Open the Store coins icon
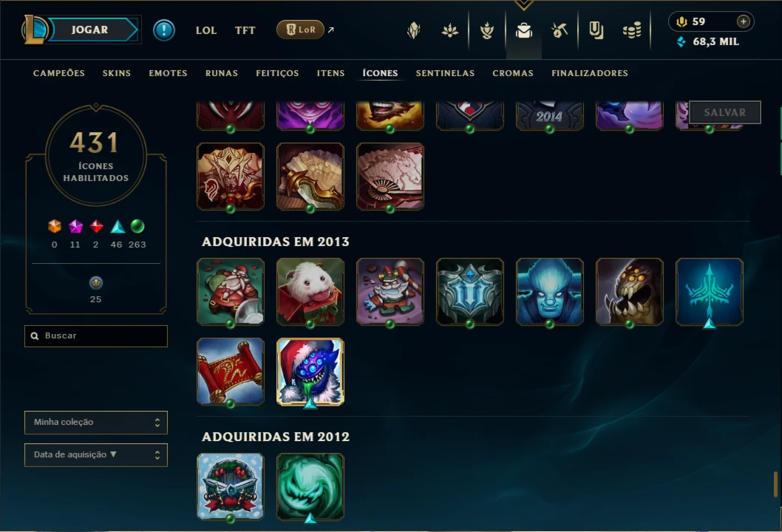The image size is (782, 532). [x=632, y=30]
